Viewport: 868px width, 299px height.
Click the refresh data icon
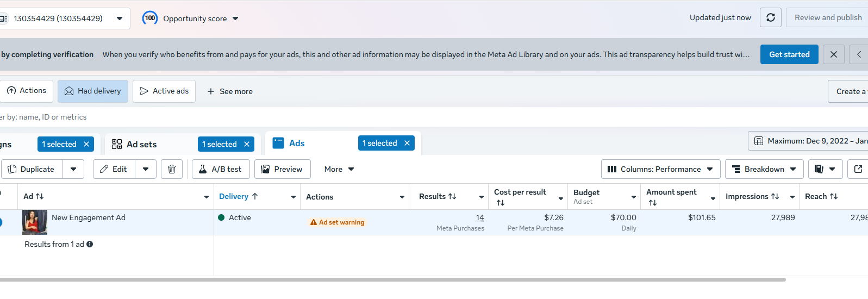pos(770,17)
